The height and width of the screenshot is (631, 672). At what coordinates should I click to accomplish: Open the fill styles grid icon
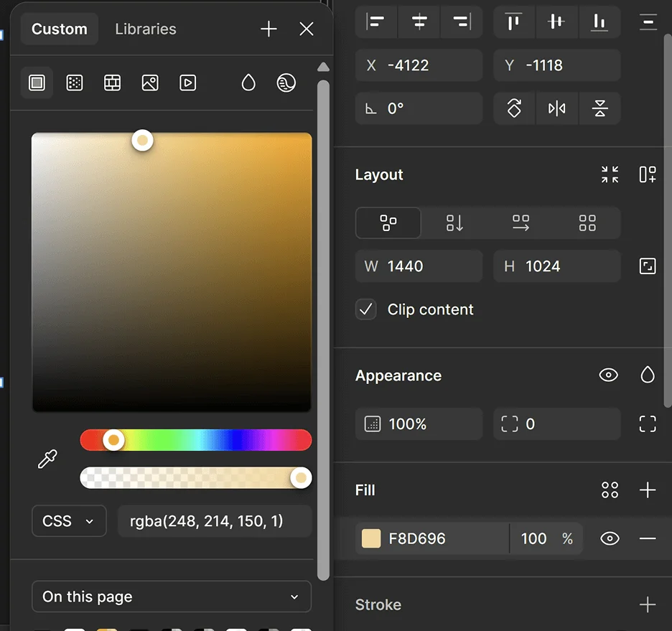click(x=610, y=490)
